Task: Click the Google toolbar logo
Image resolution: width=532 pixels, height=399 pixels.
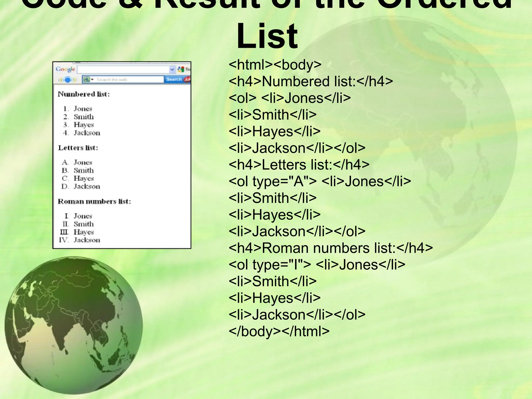Action: pos(65,69)
